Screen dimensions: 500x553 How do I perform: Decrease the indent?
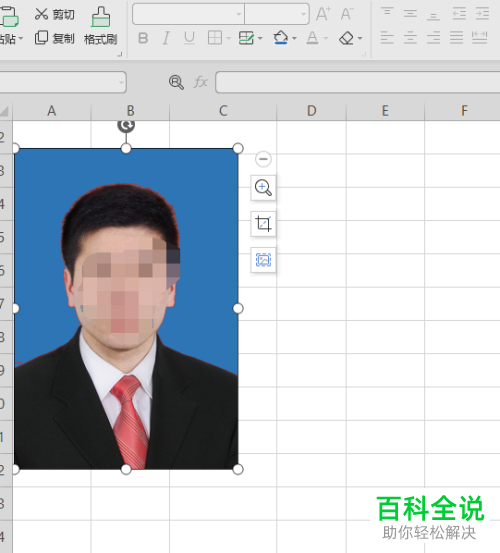(x=459, y=13)
